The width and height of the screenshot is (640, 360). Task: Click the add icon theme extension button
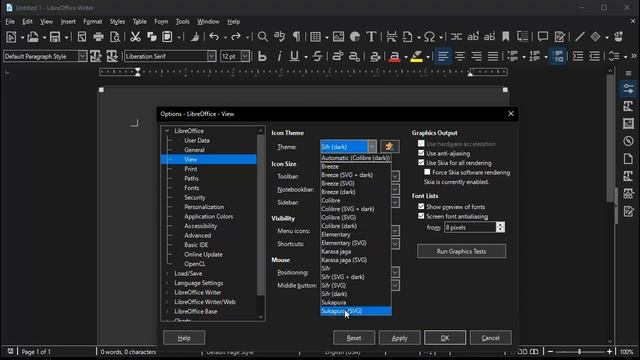click(390, 147)
